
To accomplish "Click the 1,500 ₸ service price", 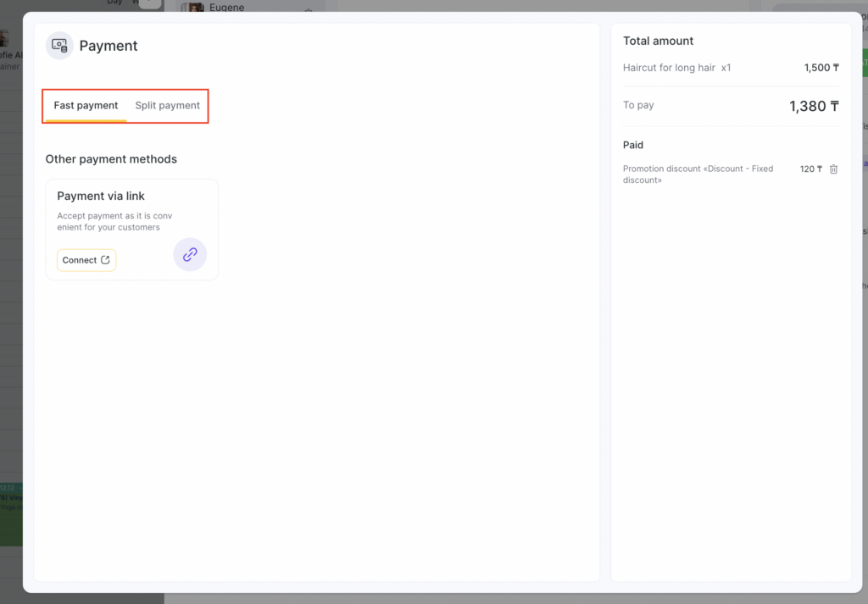I will click(821, 68).
